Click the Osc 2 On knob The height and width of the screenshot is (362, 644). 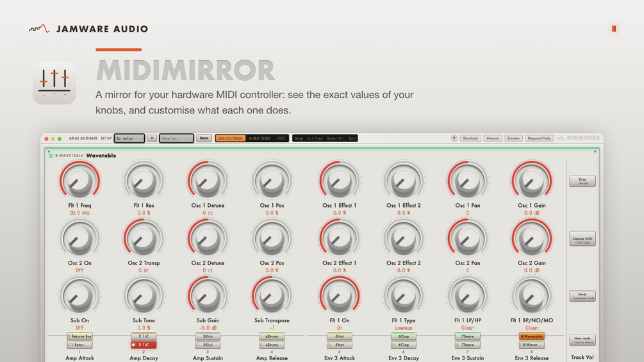point(79,238)
